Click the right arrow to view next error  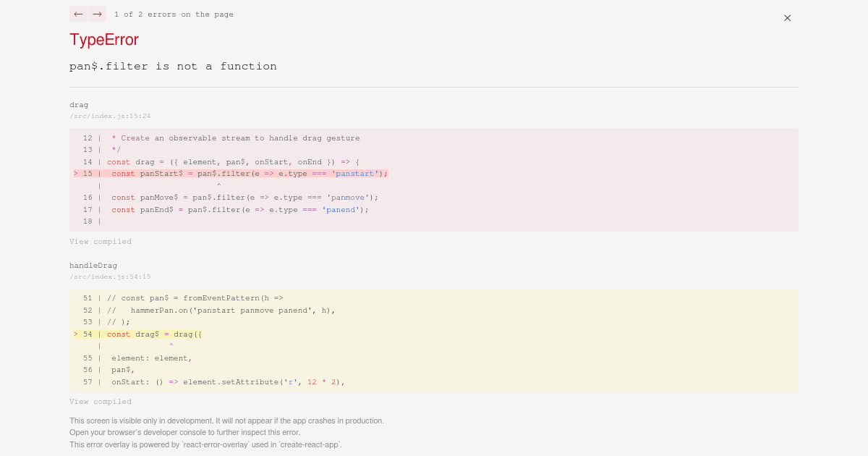tap(96, 14)
